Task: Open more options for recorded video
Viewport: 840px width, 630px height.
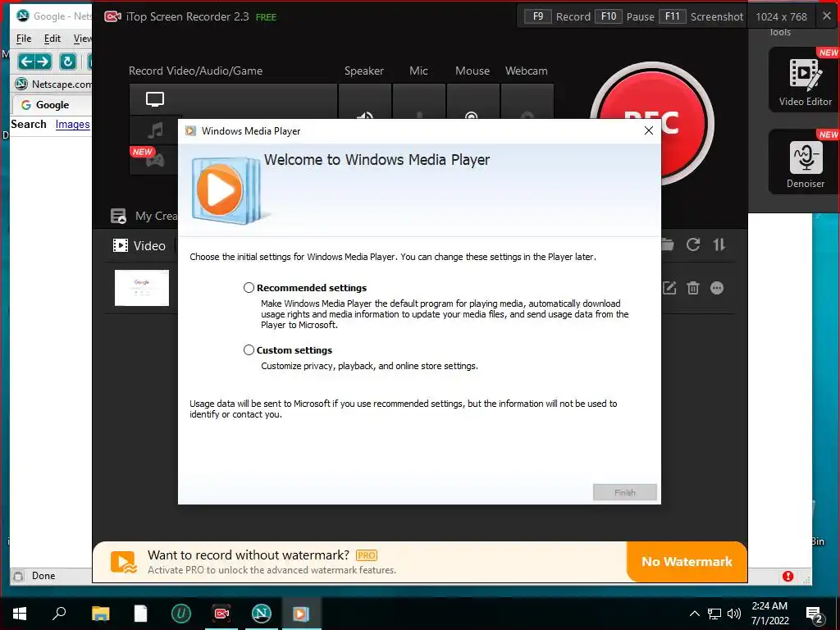Action: (717, 288)
